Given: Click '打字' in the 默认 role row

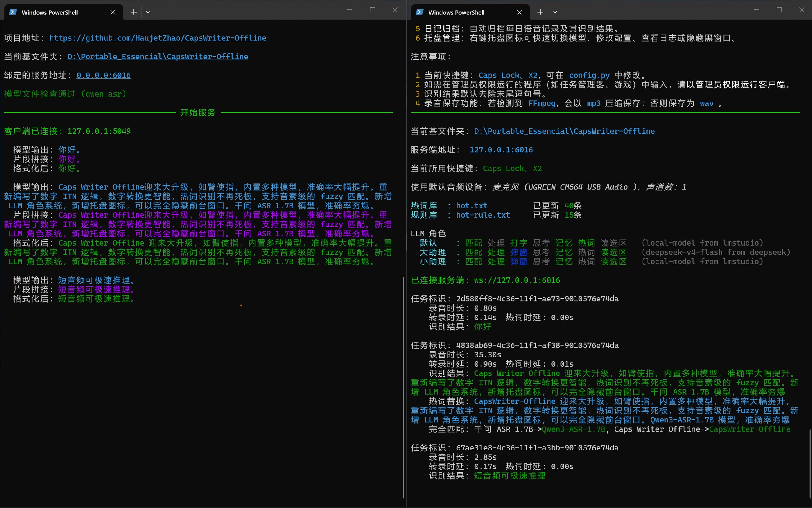Looking at the screenshot, I should point(519,243).
